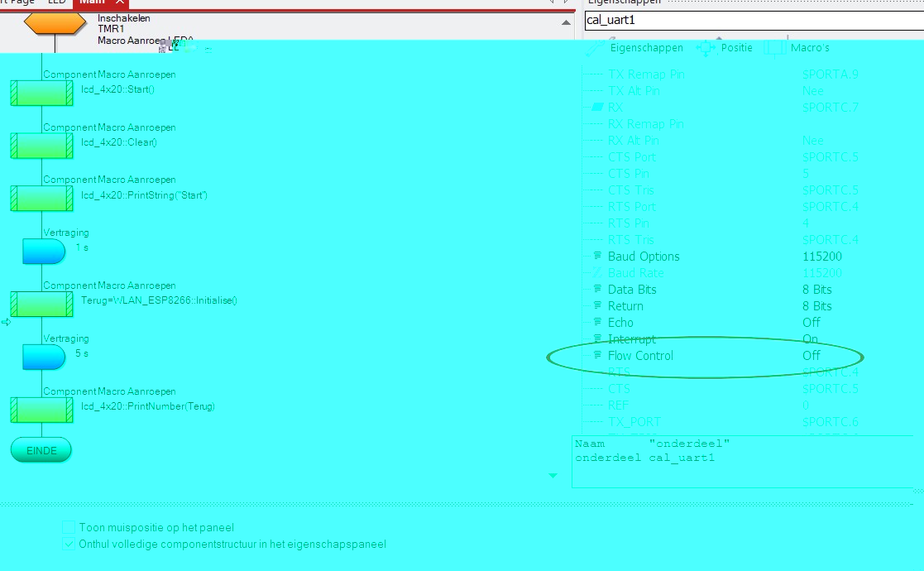Open the Positie tab
The height and width of the screenshot is (571, 924).
click(725, 48)
